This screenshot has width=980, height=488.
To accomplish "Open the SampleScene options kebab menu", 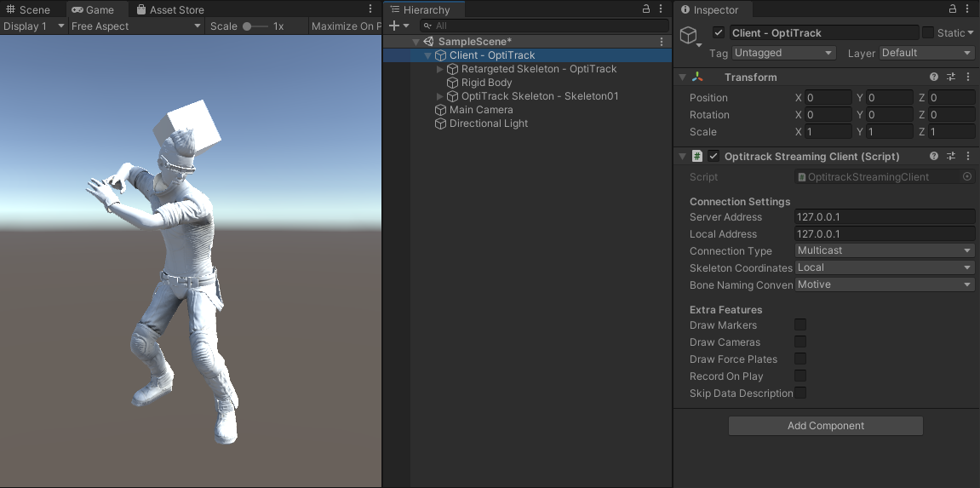I will tap(662, 42).
